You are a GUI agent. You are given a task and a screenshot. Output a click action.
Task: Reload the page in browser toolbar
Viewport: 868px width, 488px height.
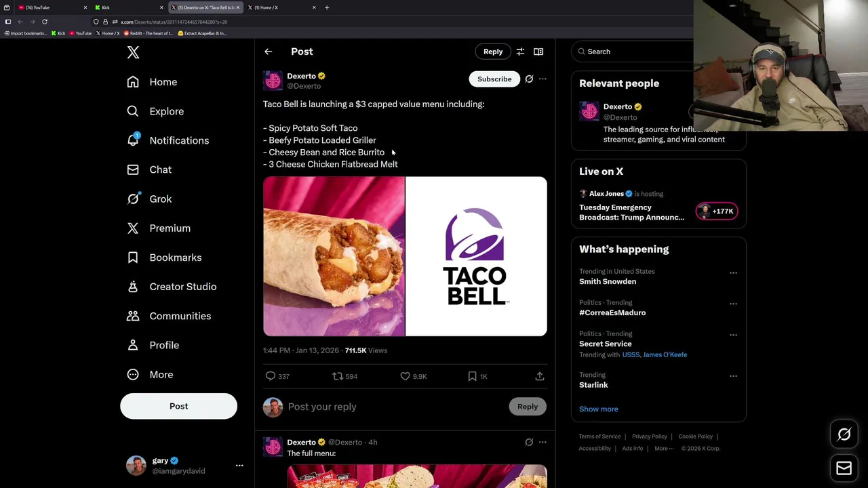coord(45,22)
